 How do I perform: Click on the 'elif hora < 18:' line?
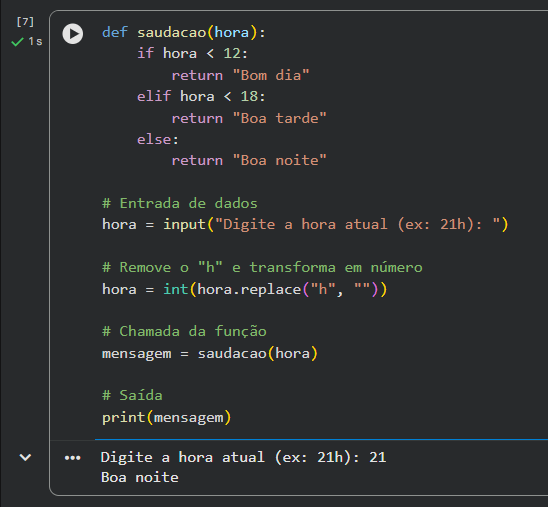click(201, 96)
